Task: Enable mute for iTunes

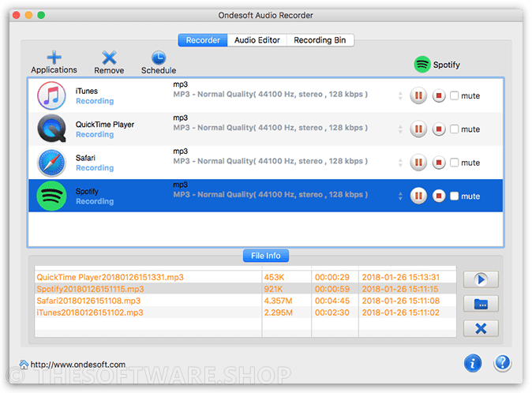Action: pyautogui.click(x=454, y=95)
